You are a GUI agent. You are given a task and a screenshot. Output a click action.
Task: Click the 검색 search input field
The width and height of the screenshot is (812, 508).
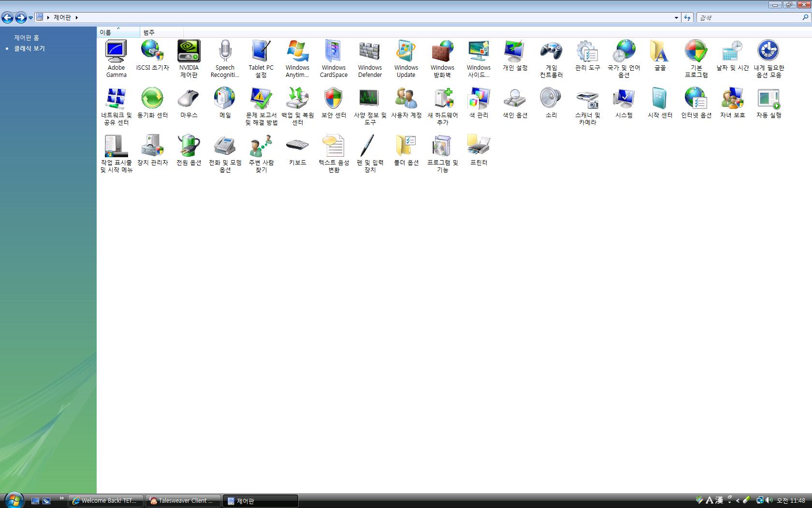[748, 17]
